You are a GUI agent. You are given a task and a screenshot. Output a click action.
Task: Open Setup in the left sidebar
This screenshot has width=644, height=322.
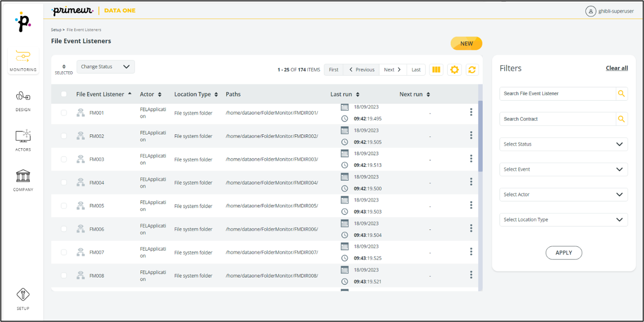pyautogui.click(x=23, y=299)
